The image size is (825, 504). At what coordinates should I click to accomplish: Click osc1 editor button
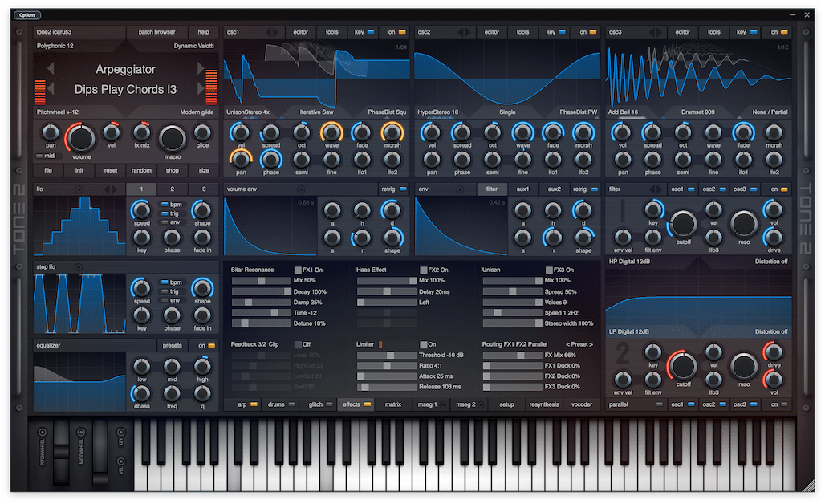[300, 32]
